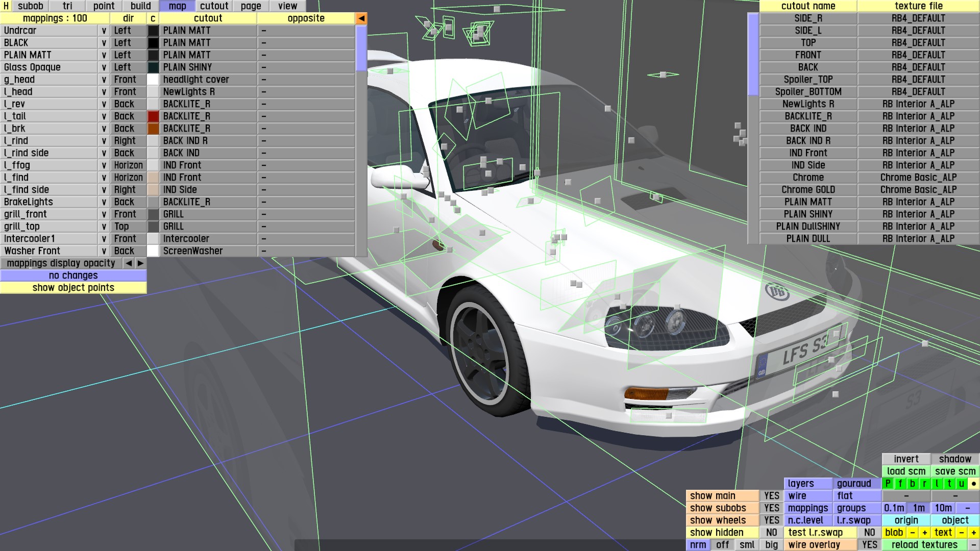Open direction dropdown for Undrcar mapping
This screenshot has height=551, width=980.
(x=104, y=31)
